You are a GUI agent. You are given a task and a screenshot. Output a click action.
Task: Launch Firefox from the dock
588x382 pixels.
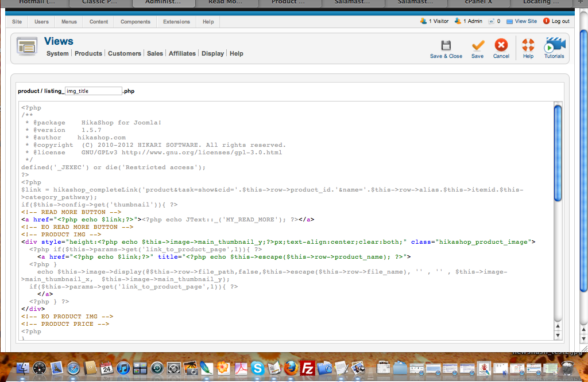(x=292, y=368)
